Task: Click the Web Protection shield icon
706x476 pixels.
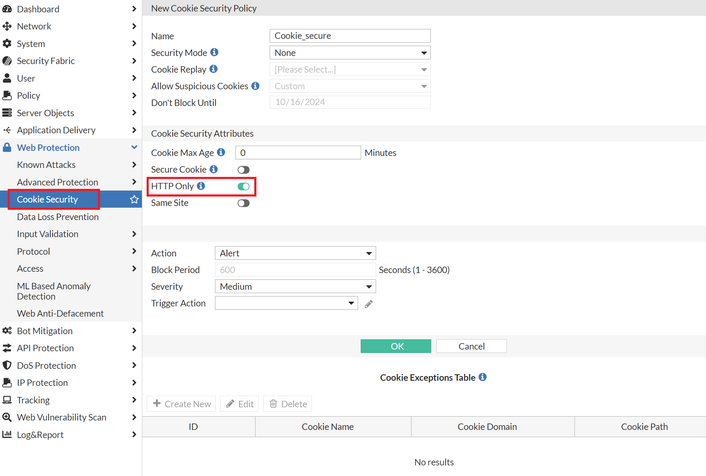Action: (x=8, y=148)
